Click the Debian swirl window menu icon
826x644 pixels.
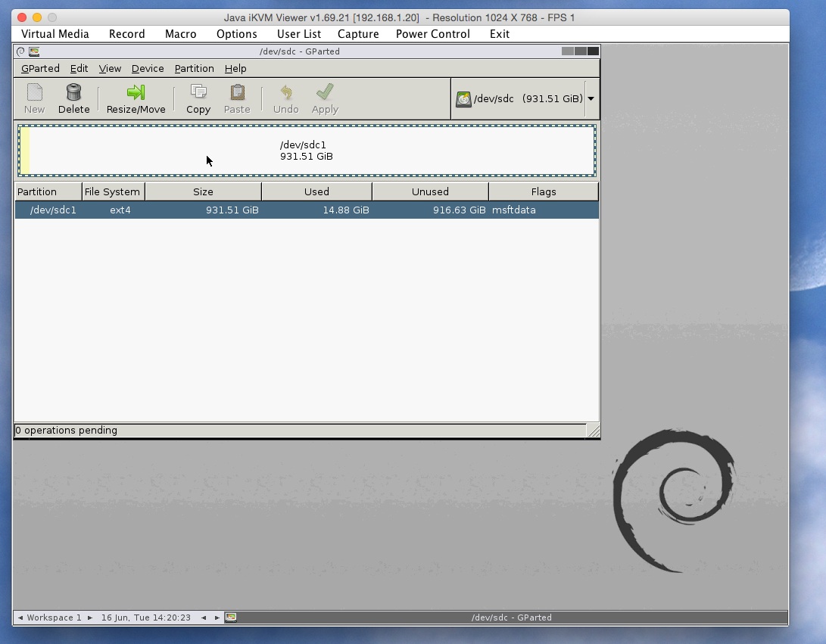point(20,51)
